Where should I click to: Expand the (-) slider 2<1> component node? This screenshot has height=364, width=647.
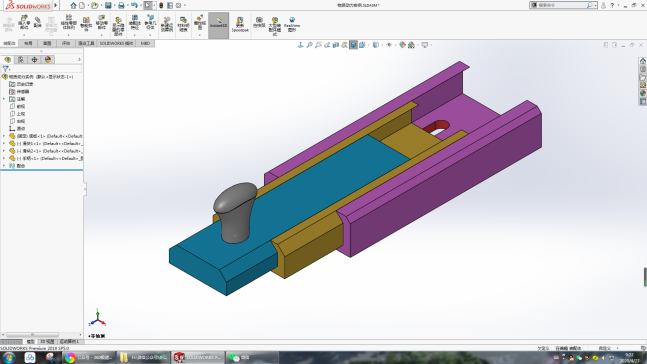tap(4, 151)
